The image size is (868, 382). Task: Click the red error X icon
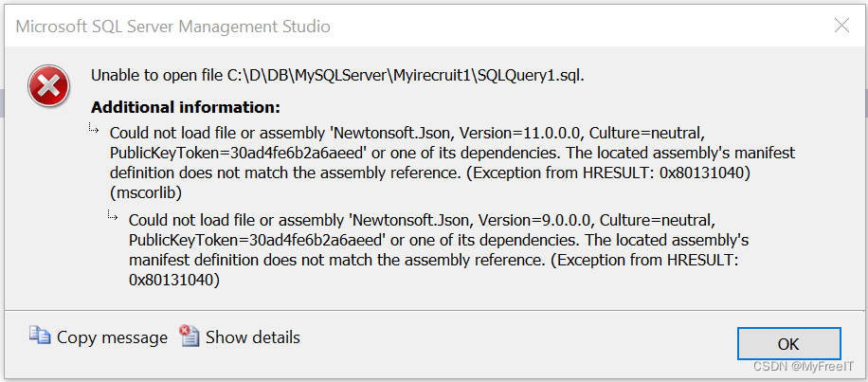coord(48,86)
